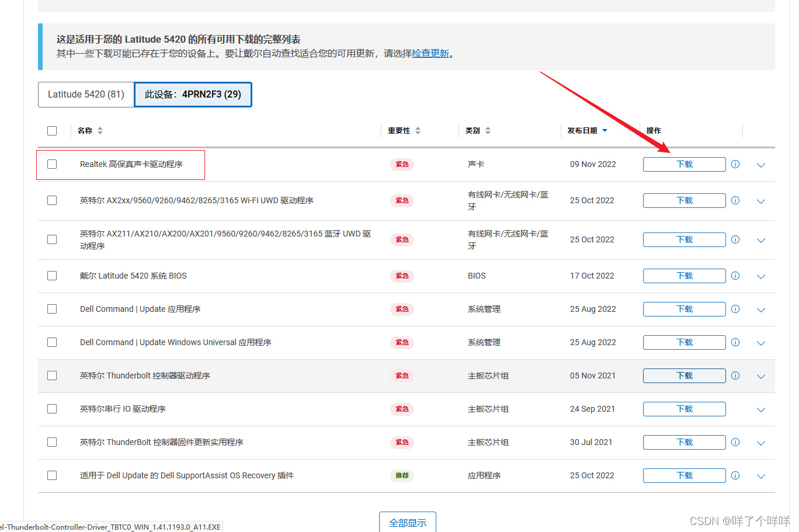
Task: Expand SupportAssist OS Recovery 插件 row
Action: [x=761, y=477]
